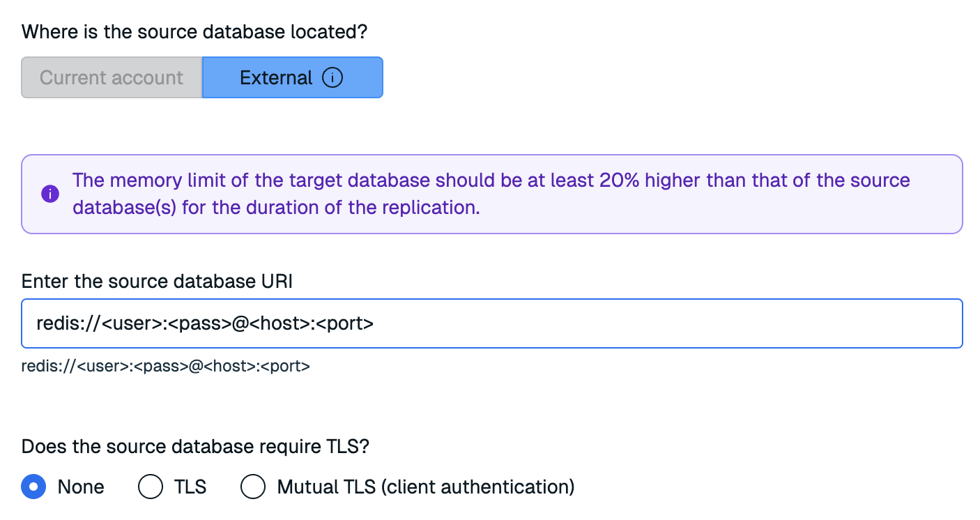Select the External source location option
The image size is (980, 520).
click(276, 77)
